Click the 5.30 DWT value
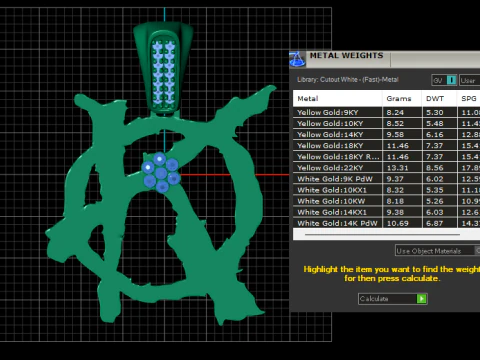The image size is (480, 360). click(435, 113)
